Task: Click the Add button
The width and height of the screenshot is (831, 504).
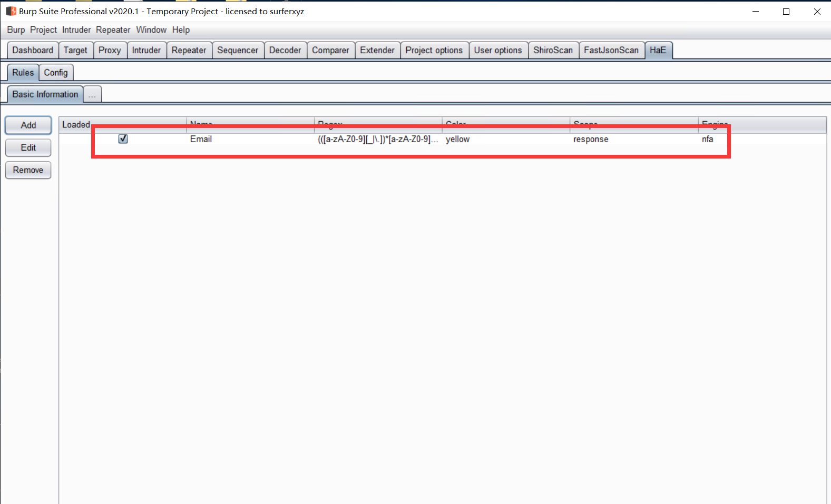Action: tap(28, 125)
